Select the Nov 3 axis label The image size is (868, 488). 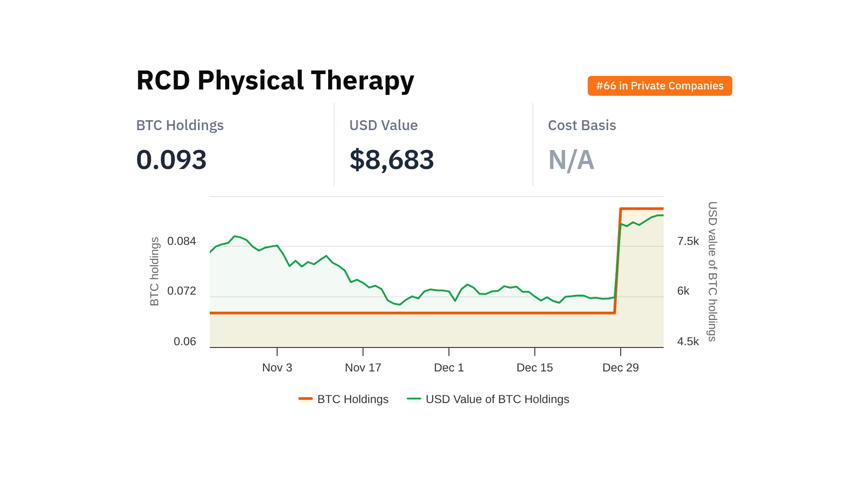pos(277,368)
